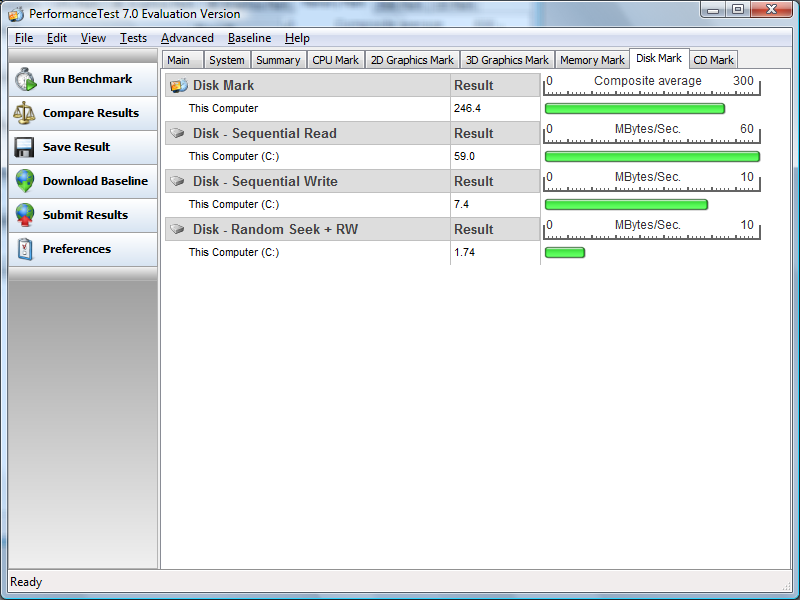Viewport: 800px width, 600px height.
Task: Click the stopwatch icon beside Run Benchmark
Action: (x=25, y=80)
